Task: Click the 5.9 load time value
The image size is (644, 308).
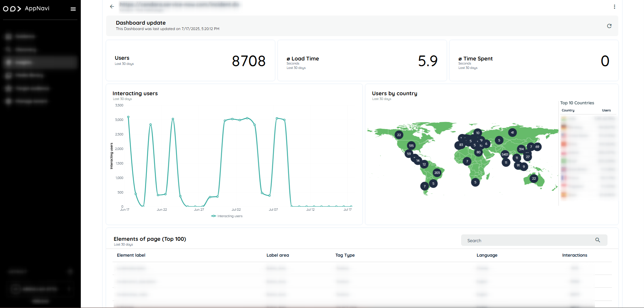Action: [428, 61]
